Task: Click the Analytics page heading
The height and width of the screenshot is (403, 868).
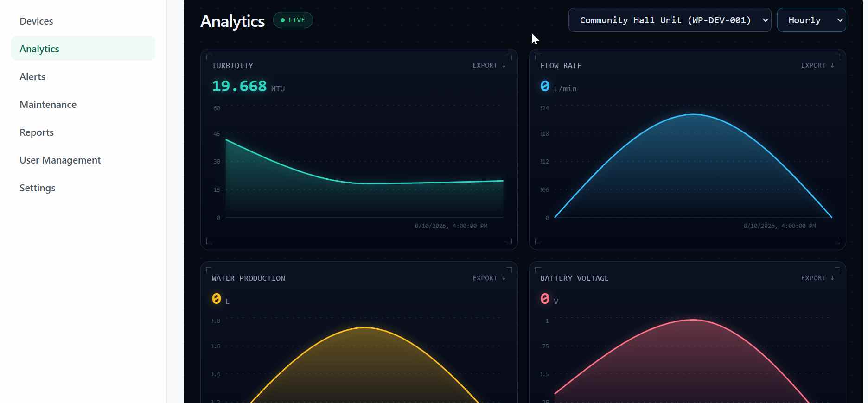Action: tap(232, 21)
